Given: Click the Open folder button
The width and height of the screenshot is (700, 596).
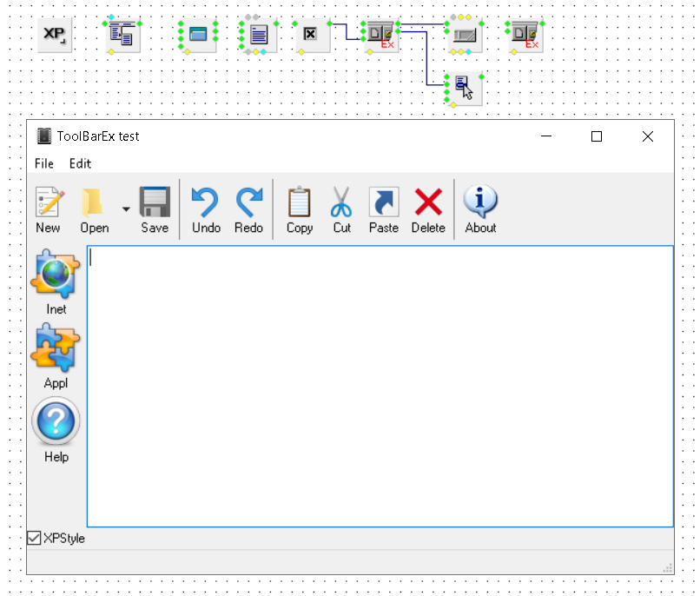Looking at the screenshot, I should [94, 202].
